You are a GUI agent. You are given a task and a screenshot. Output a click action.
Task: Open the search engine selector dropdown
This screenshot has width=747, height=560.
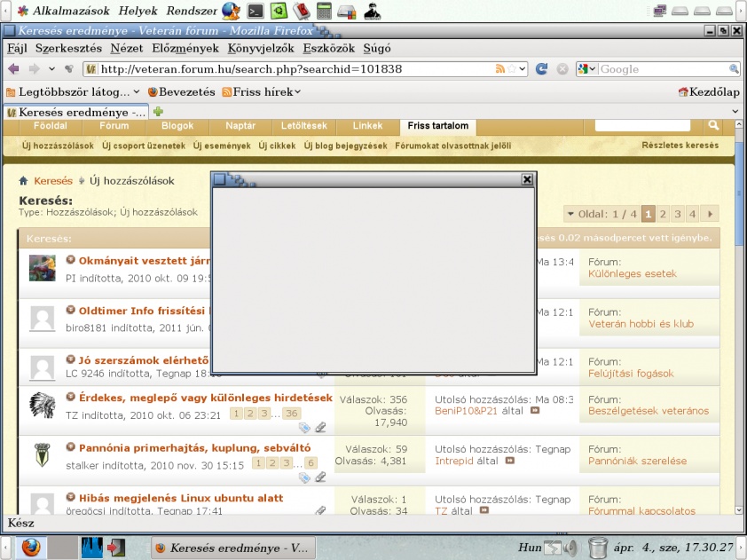587,69
